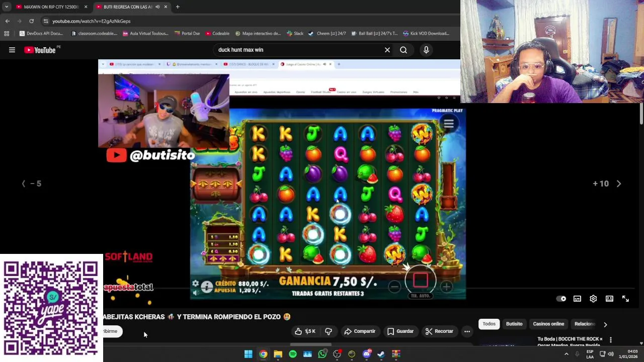Skip forward 10 seconds chevron
Viewport: 644px width, 362px height.
[x=619, y=184]
